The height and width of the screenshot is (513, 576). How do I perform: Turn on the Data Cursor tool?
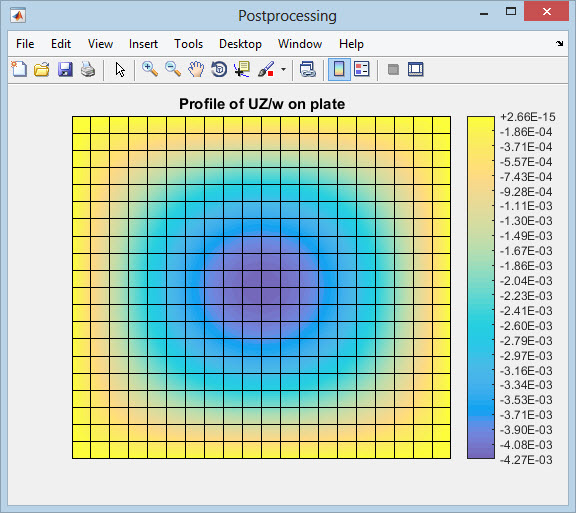pos(242,69)
